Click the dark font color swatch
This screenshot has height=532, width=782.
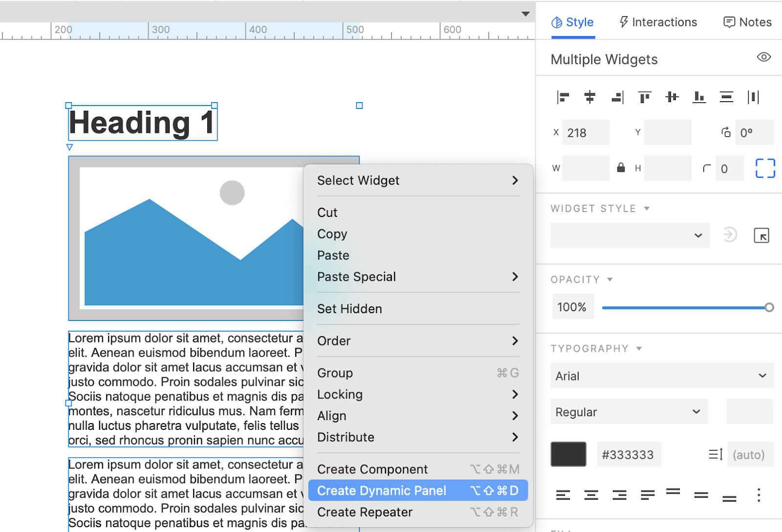(x=568, y=454)
